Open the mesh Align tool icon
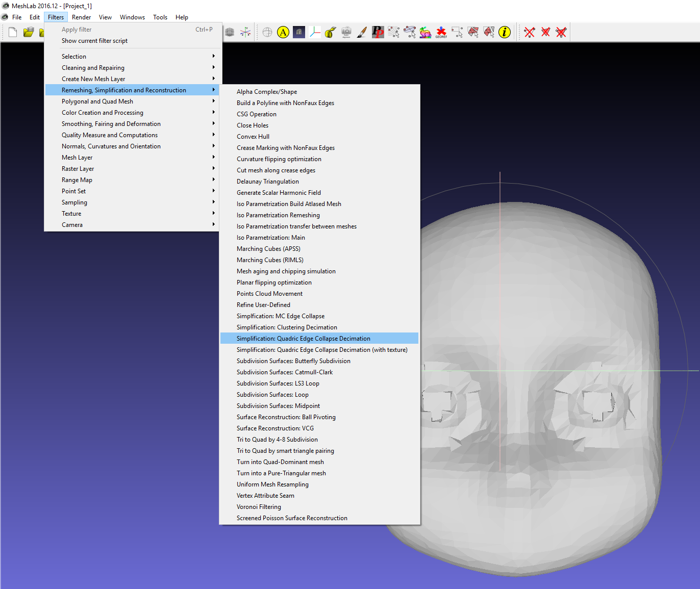700x589 pixels. tap(394, 33)
